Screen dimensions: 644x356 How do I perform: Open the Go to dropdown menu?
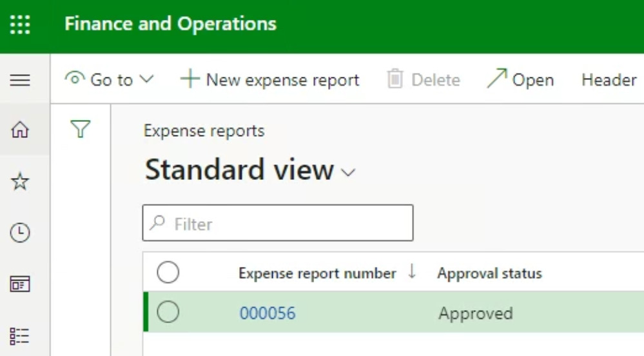click(x=109, y=79)
